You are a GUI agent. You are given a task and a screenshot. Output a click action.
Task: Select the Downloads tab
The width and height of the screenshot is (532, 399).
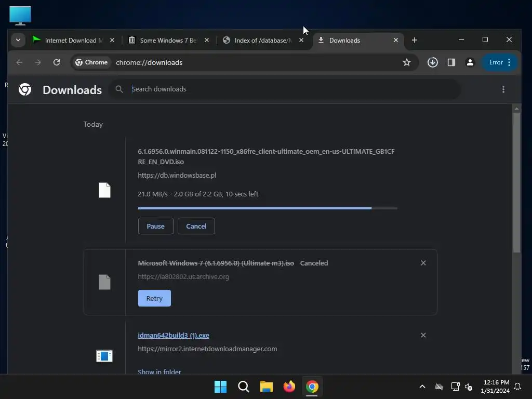[x=358, y=41]
